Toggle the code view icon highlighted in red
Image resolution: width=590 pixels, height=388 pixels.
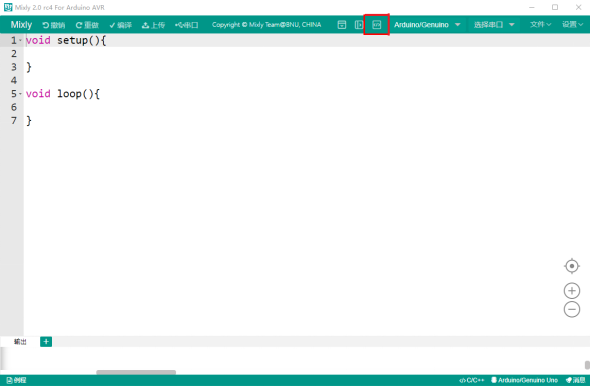coord(376,25)
